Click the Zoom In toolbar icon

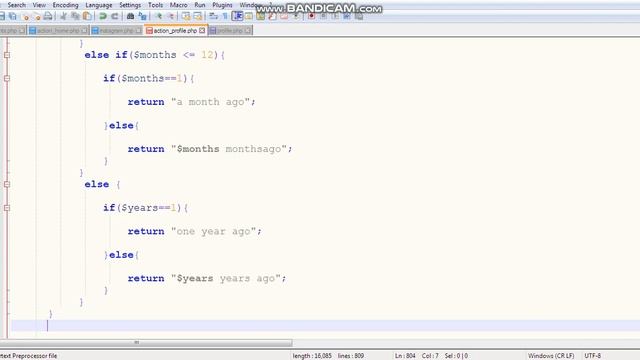(158, 16)
